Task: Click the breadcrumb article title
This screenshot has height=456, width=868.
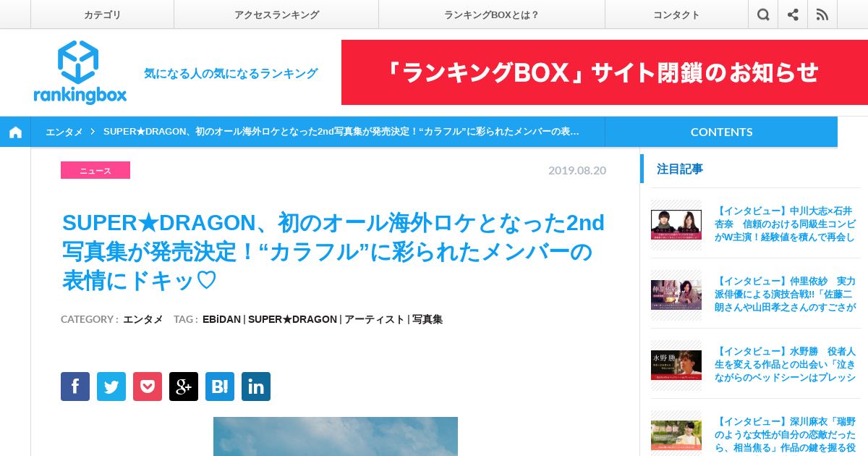Action: click(x=341, y=132)
